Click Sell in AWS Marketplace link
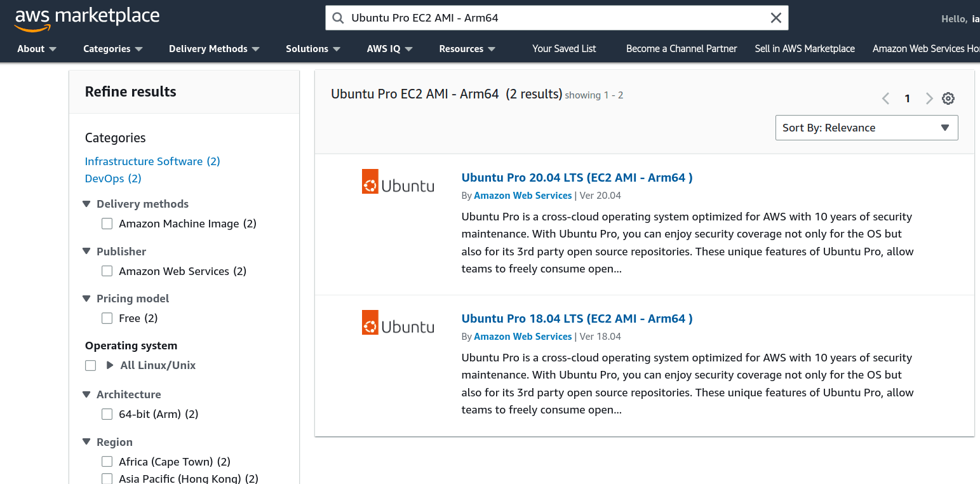The height and width of the screenshot is (484, 980). (805, 49)
